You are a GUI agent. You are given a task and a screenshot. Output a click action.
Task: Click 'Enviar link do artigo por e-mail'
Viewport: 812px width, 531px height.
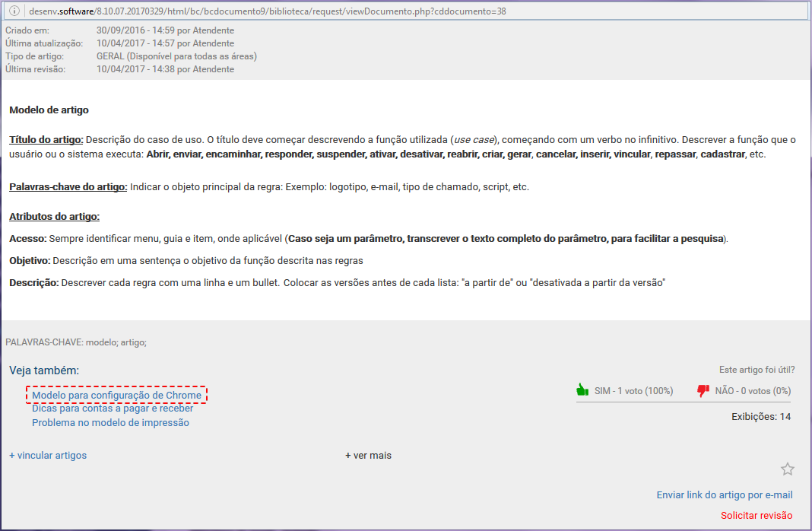725,494
